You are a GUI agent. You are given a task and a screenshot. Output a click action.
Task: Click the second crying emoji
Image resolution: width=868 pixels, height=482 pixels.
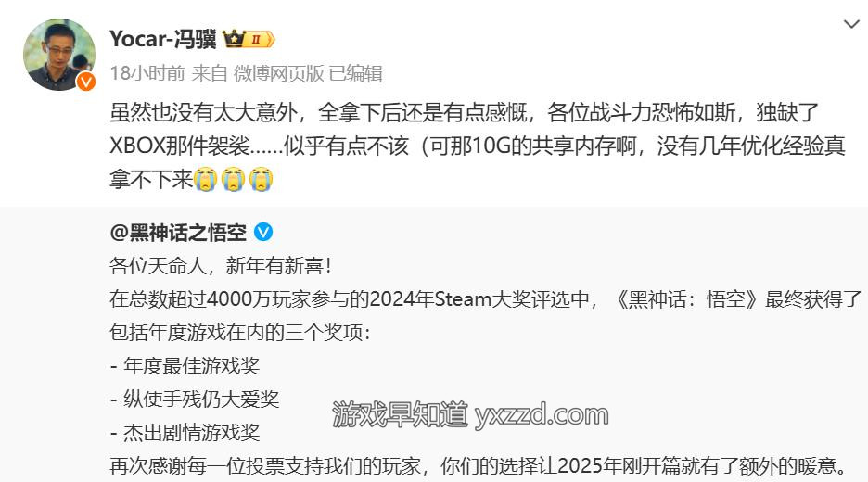tap(233, 179)
